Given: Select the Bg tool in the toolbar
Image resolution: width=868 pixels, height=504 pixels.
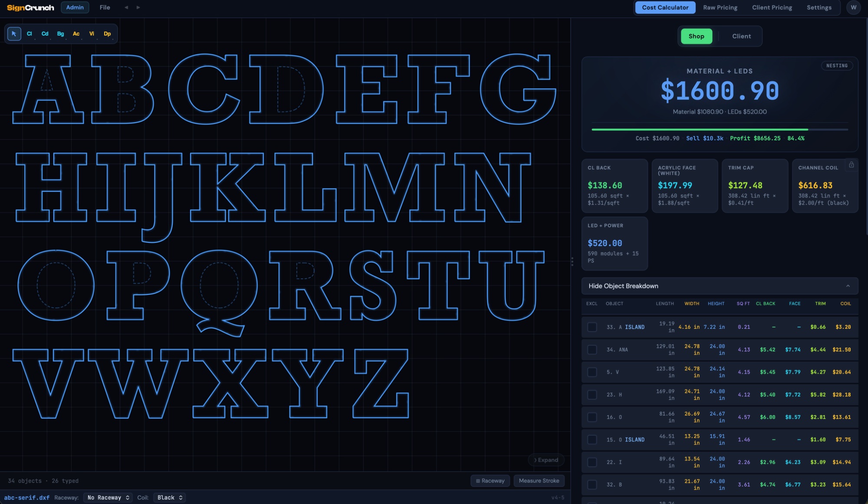Looking at the screenshot, I should 60,33.
